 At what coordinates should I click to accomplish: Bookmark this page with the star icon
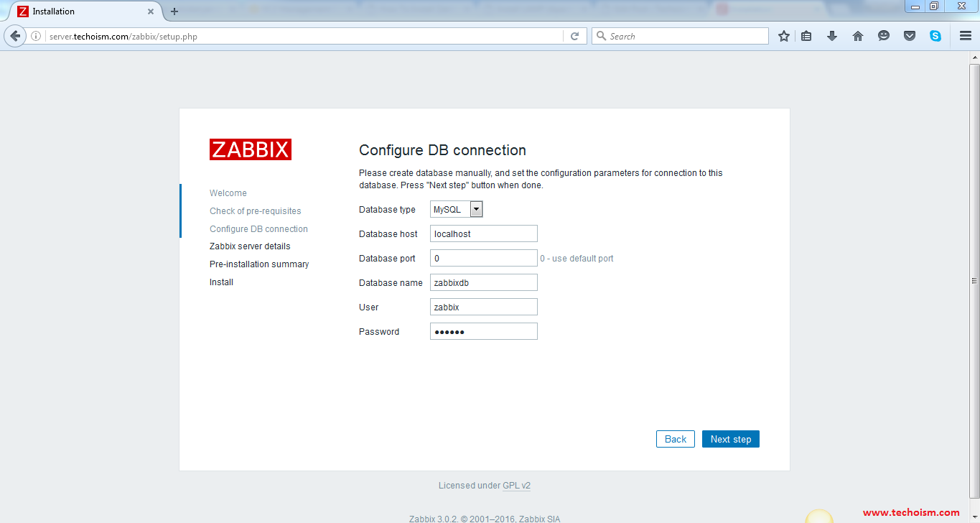coord(784,36)
